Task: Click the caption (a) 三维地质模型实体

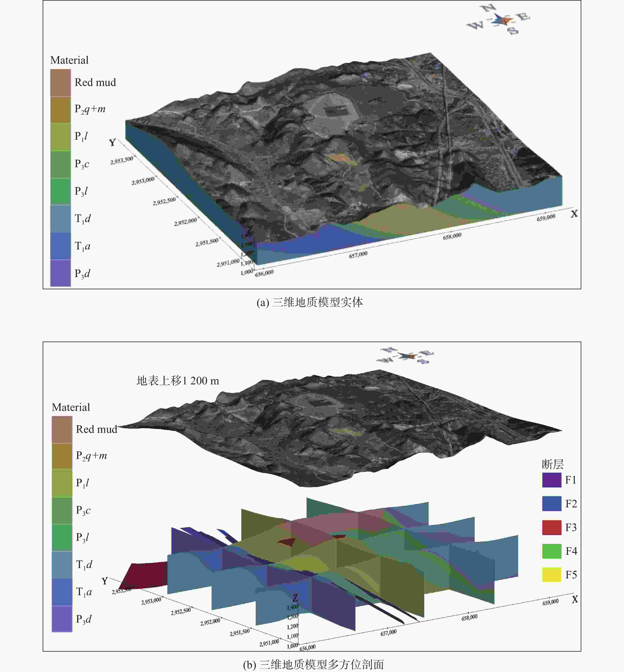Action: [x=310, y=302]
